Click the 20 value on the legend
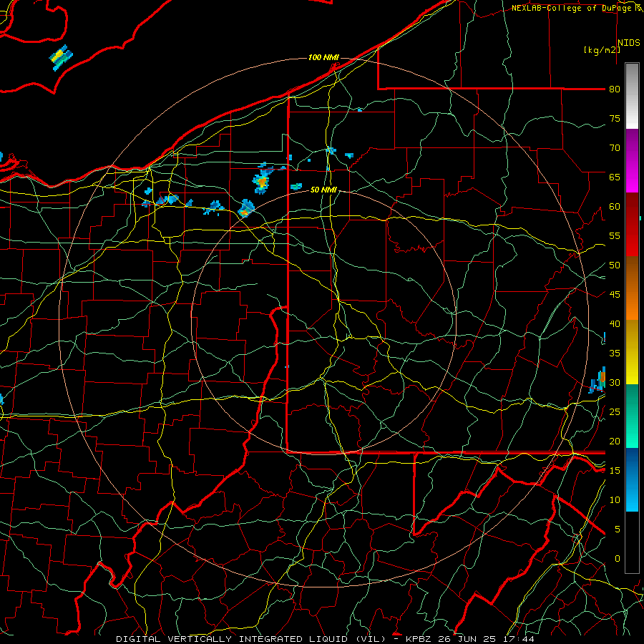The image size is (644, 644). click(615, 441)
